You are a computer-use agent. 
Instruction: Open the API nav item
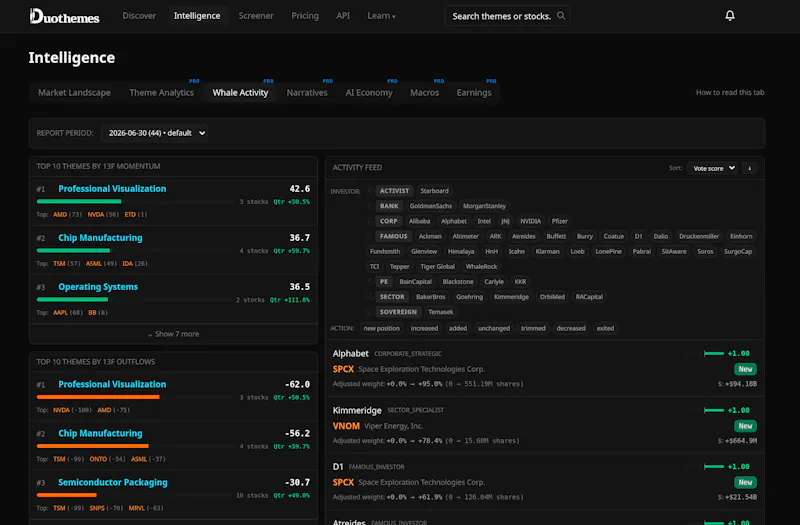pyautogui.click(x=343, y=16)
